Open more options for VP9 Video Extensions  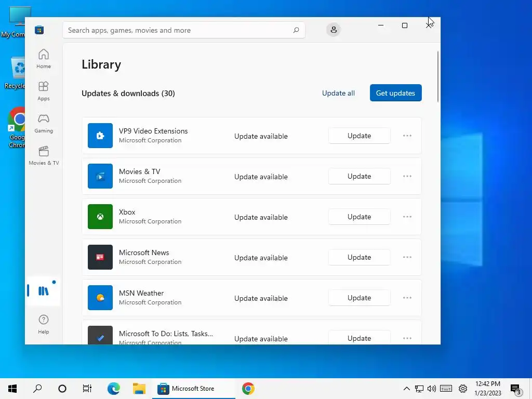(407, 136)
